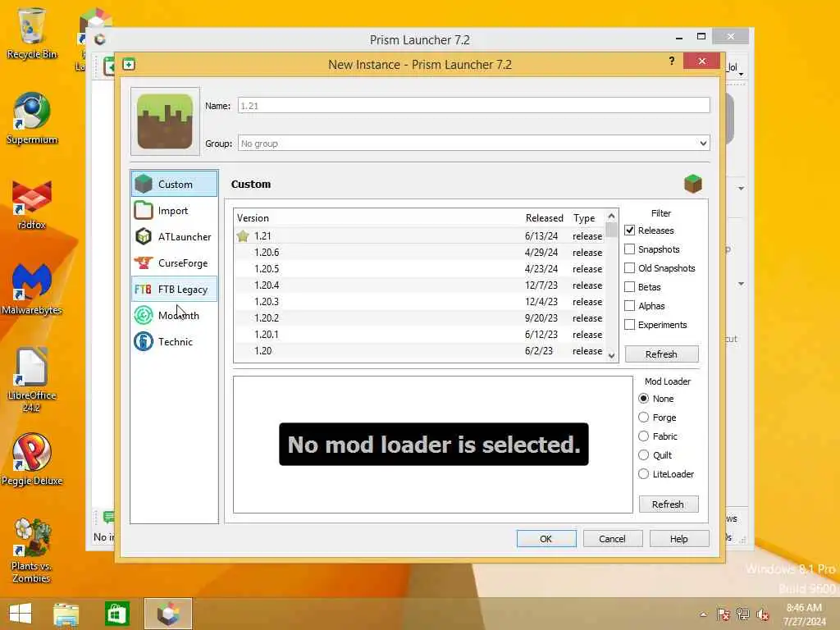Open the Recycle Bin desktop icon
This screenshot has width=840, height=630.
[x=32, y=33]
